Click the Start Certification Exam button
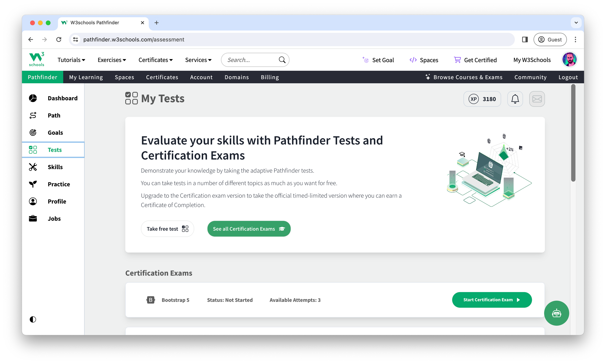Image resolution: width=606 pixels, height=364 pixels. coord(492,300)
